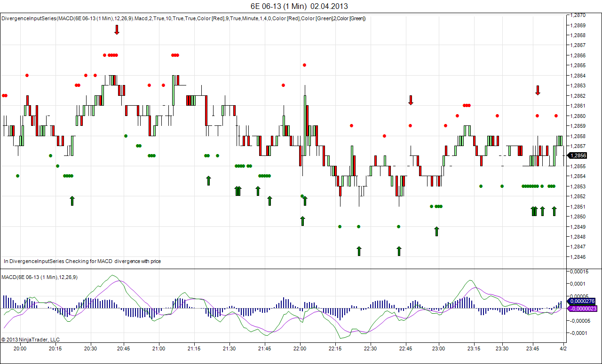Viewport: 602px width, 364px height.
Task: Click the purple MACD value marker -0,0000023
Action: pyautogui.click(x=582, y=309)
